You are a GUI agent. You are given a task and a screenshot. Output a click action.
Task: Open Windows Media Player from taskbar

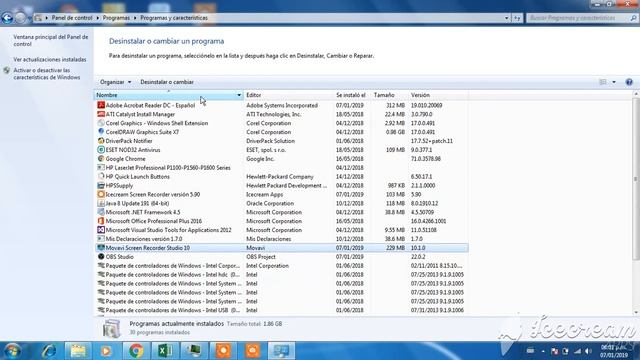(x=107, y=351)
